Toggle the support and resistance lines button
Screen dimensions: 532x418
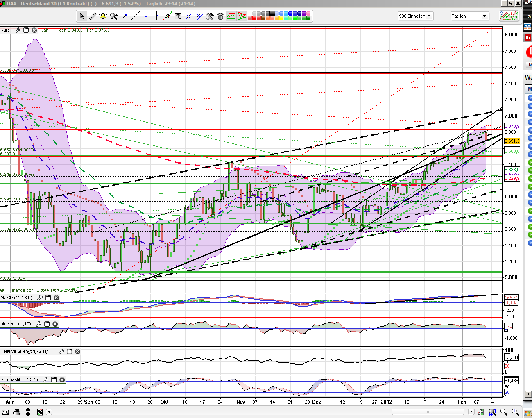(x=231, y=16)
